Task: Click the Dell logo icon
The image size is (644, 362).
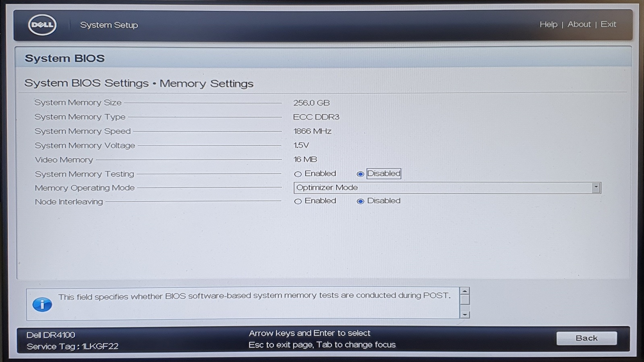Action: tap(42, 25)
